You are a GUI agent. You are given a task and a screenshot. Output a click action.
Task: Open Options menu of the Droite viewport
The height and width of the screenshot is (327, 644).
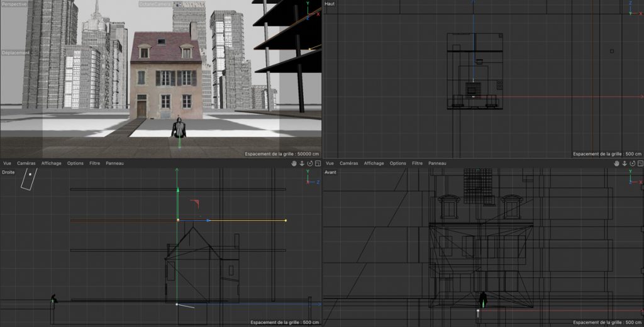pyautogui.click(x=75, y=163)
